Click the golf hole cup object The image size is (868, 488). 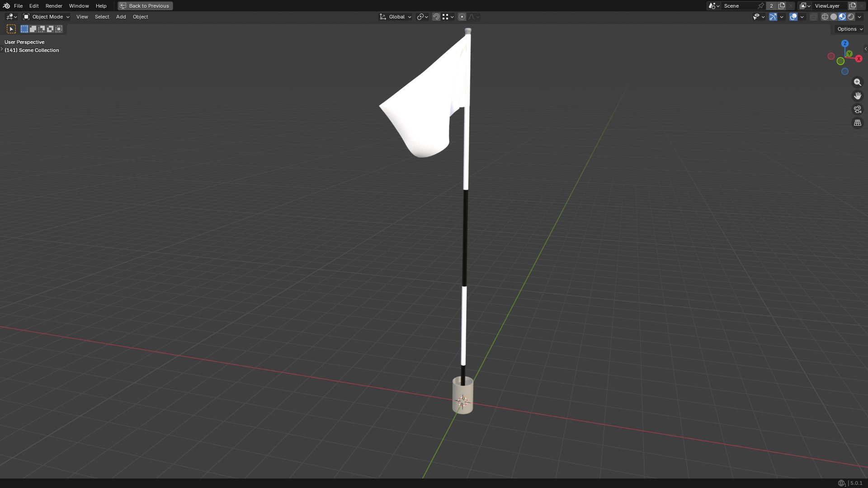pyautogui.click(x=462, y=395)
